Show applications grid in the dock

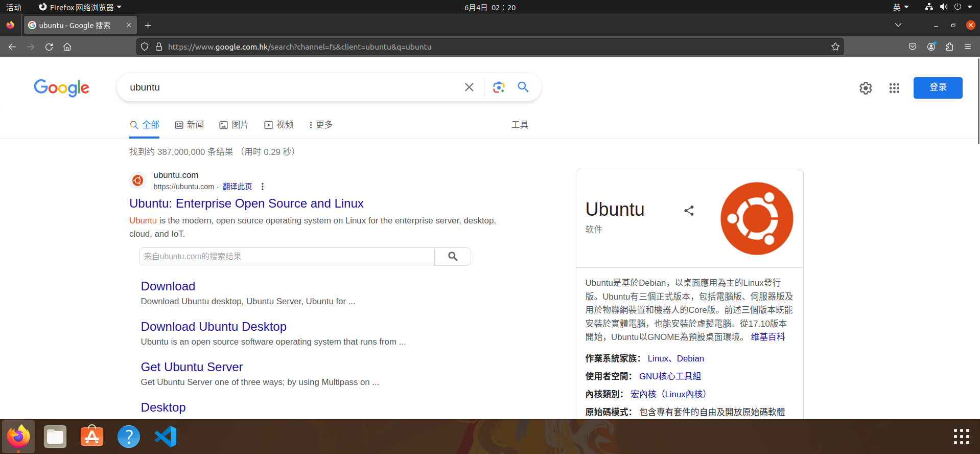[962, 437]
